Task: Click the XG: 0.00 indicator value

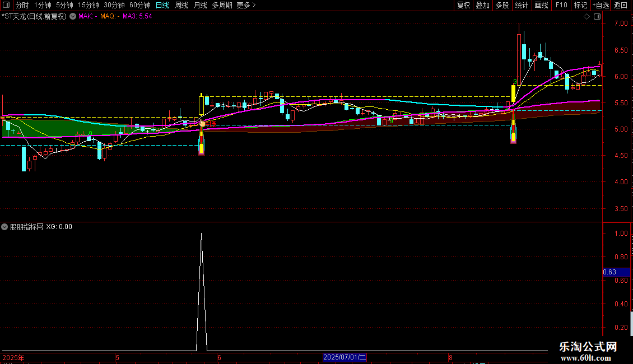Action: point(59,227)
